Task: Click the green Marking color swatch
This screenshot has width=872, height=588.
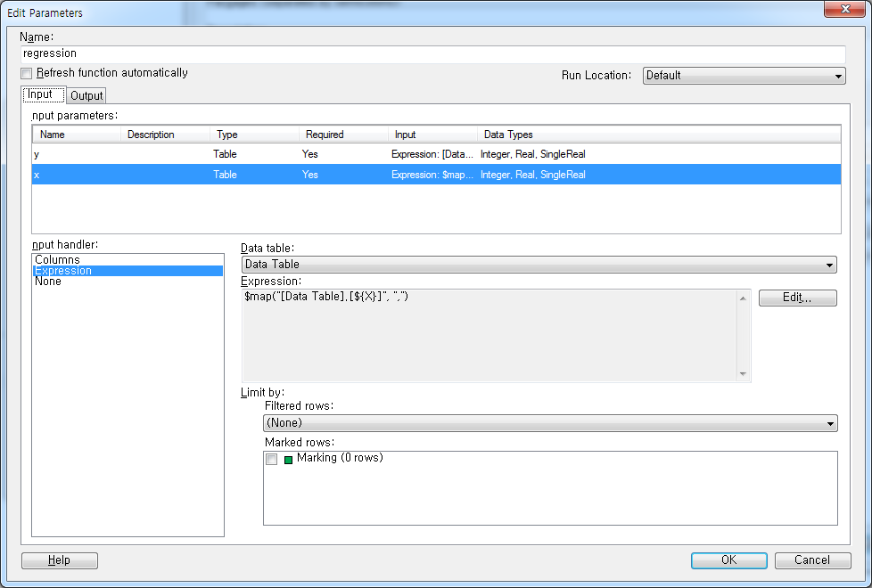Action: [285, 458]
